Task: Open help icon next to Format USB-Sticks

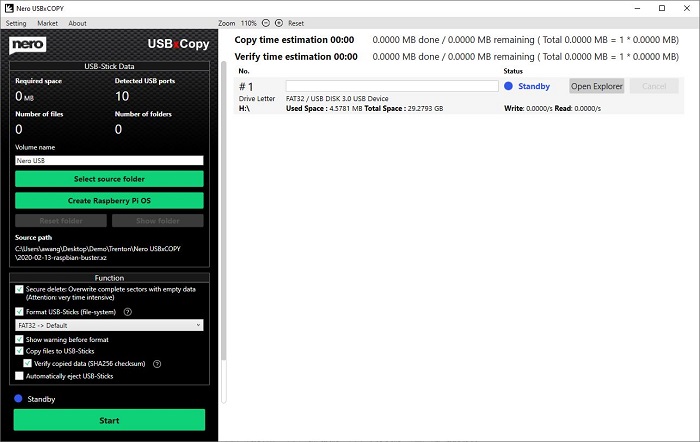Action: coord(128,312)
